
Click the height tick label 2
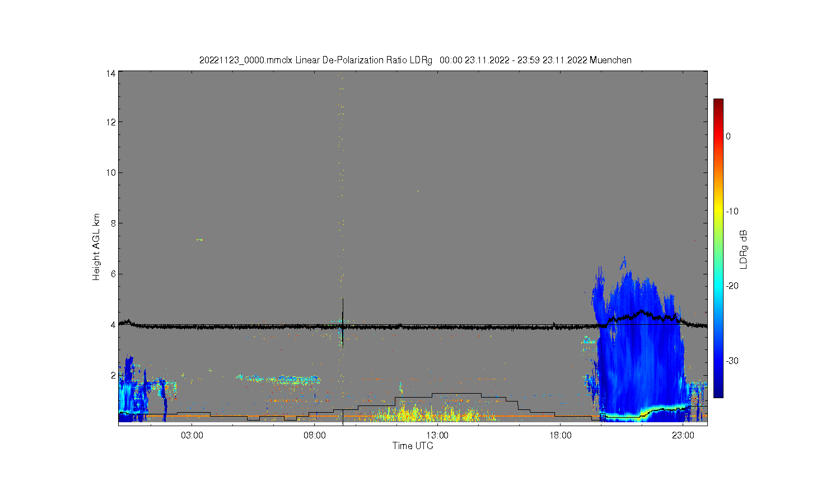(x=113, y=375)
